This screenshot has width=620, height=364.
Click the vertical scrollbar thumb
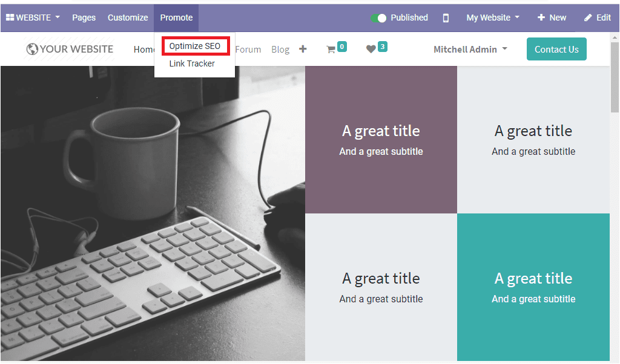pyautogui.click(x=615, y=77)
